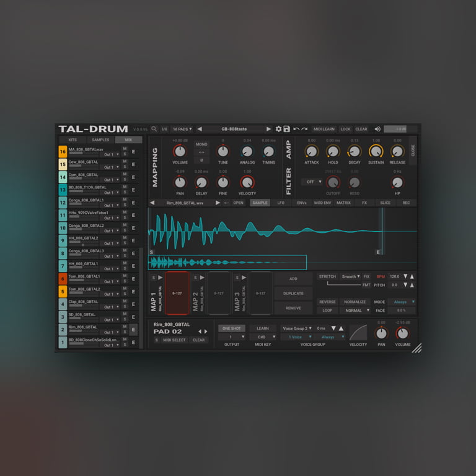This screenshot has height=476, width=476.
Task: Click the REMOVE map button
Action: pyautogui.click(x=293, y=308)
